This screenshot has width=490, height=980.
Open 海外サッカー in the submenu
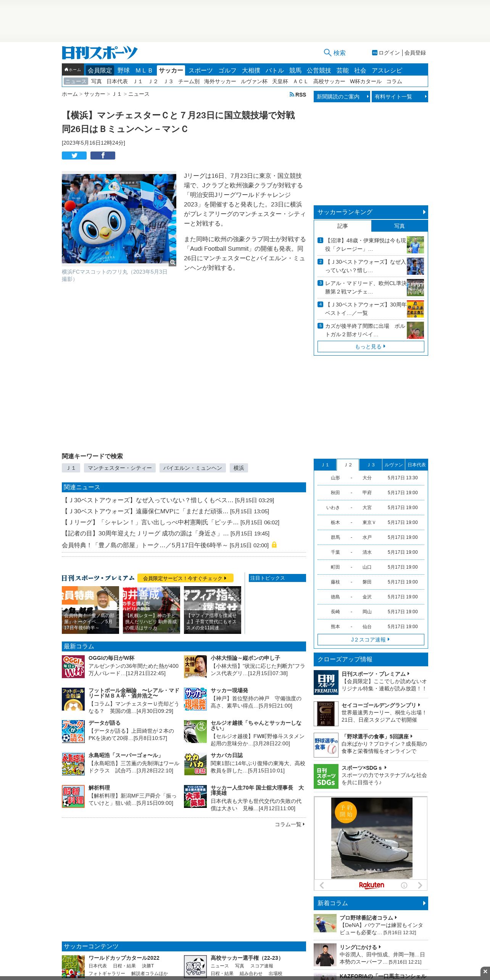220,81
